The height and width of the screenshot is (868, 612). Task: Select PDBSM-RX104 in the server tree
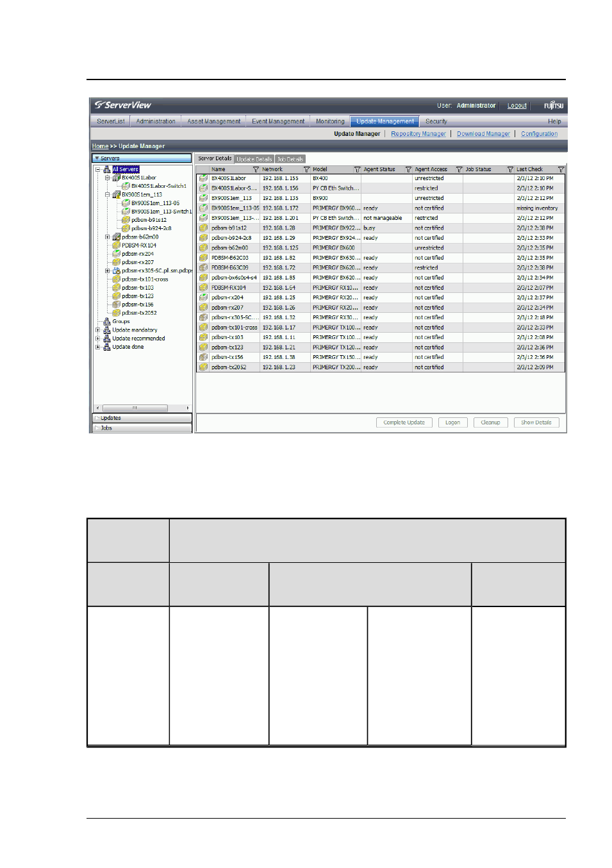coord(138,245)
